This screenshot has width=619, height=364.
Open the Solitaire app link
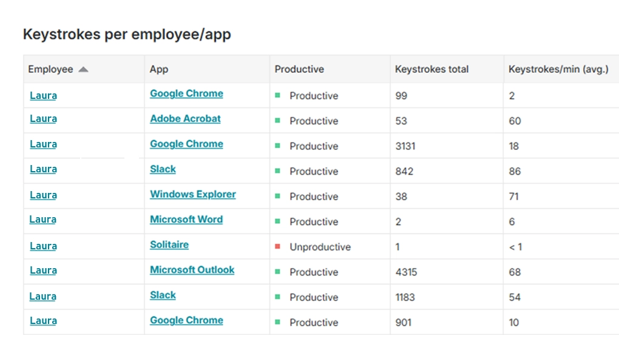[x=169, y=244]
